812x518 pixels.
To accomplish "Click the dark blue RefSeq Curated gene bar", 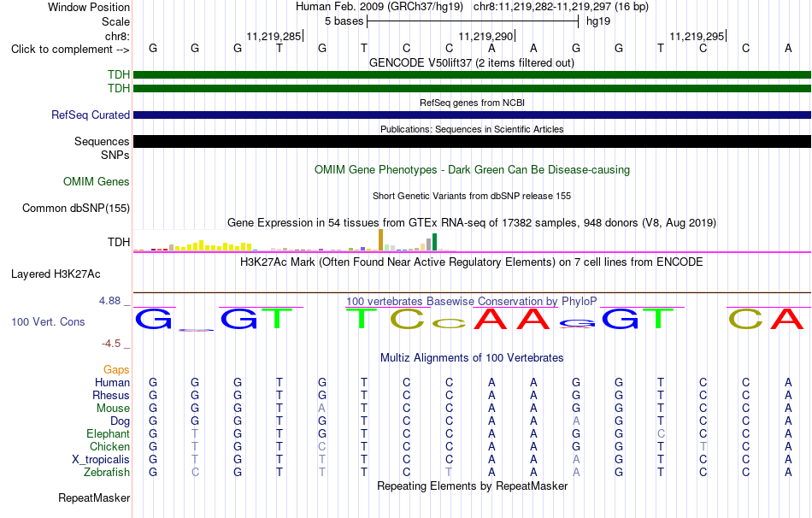I will [x=472, y=115].
